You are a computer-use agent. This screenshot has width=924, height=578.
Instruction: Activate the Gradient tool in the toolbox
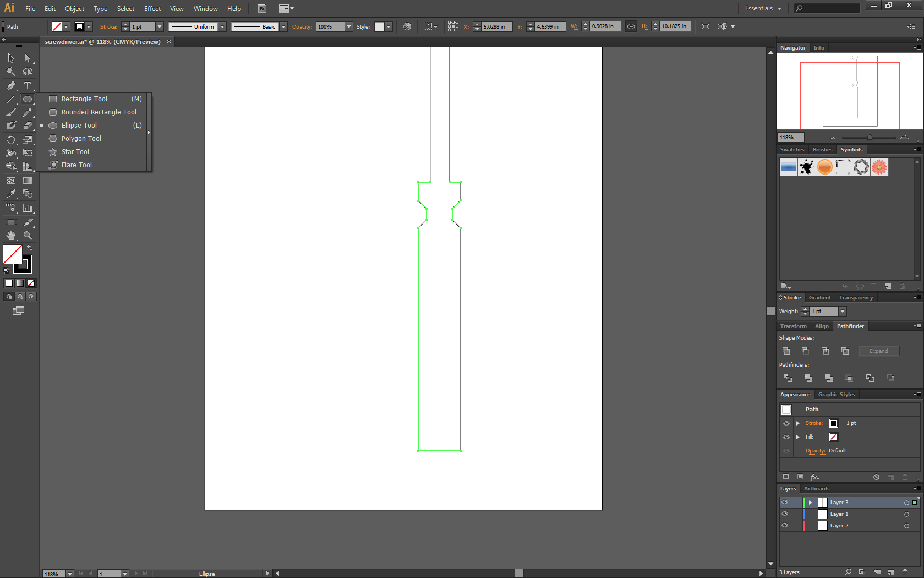tap(28, 180)
